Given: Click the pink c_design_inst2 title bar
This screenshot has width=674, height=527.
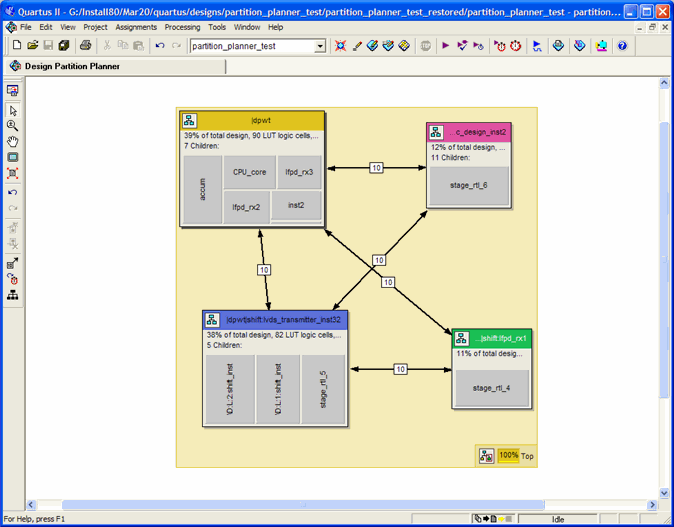Looking at the screenshot, I should 480,132.
